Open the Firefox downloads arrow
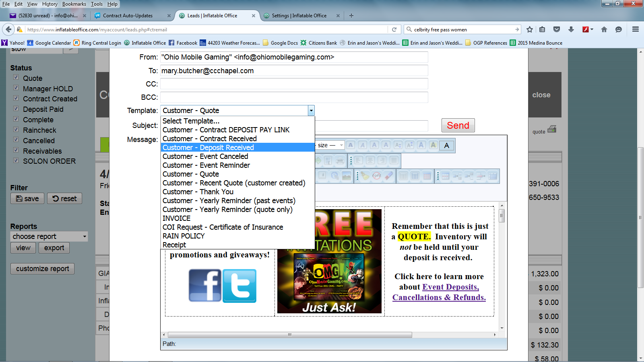644x362 pixels. pyautogui.click(x=571, y=29)
